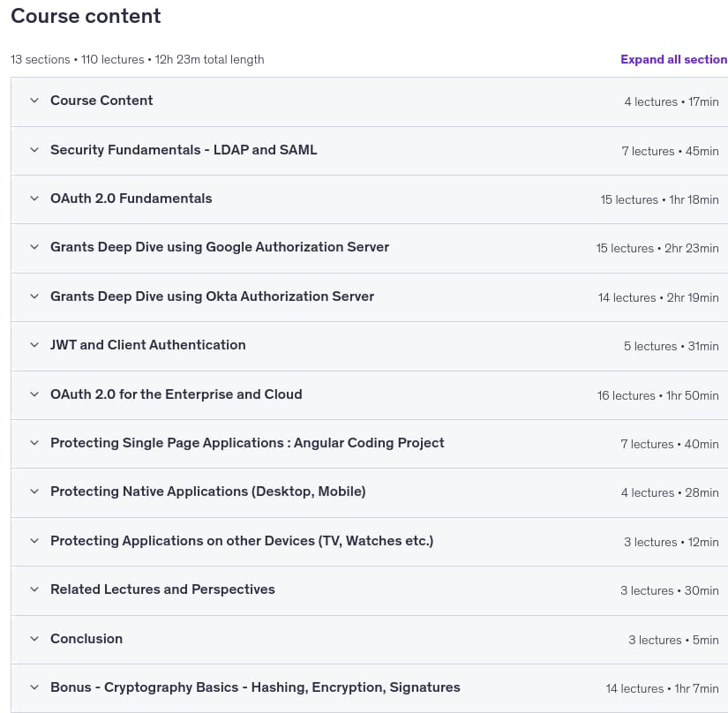Click the 'Course content' page heading
The image size is (728, 713).
[86, 16]
